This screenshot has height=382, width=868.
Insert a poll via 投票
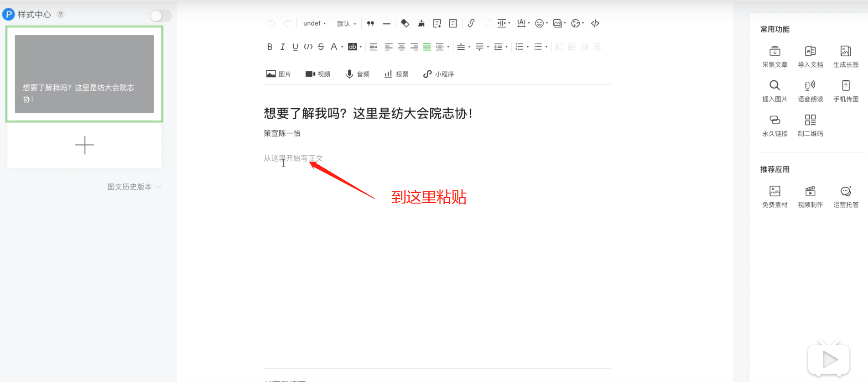[x=396, y=74]
